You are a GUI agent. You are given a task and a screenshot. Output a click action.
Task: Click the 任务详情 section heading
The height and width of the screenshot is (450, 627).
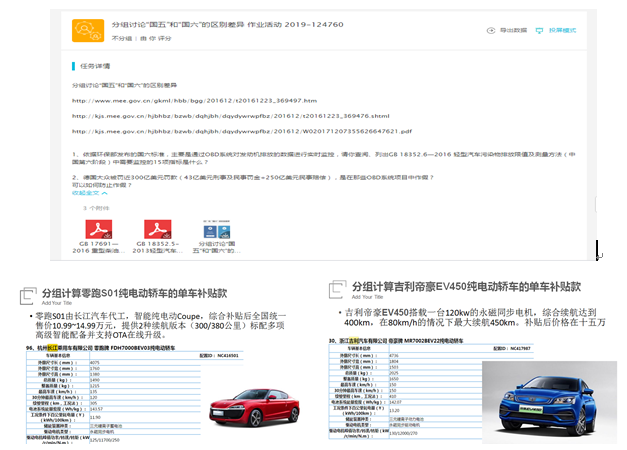point(95,66)
